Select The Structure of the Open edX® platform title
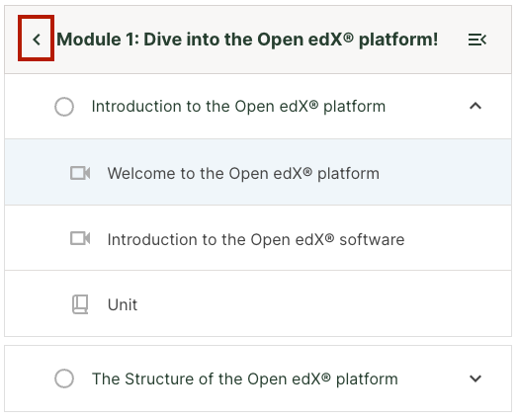Image resolution: width=518 pixels, height=420 pixels. (x=245, y=378)
